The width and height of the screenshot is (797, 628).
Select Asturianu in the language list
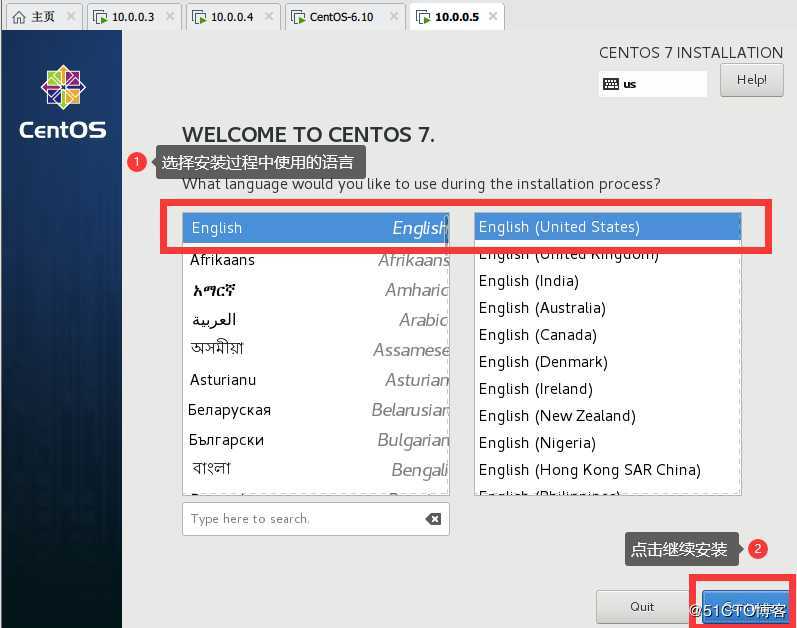315,380
